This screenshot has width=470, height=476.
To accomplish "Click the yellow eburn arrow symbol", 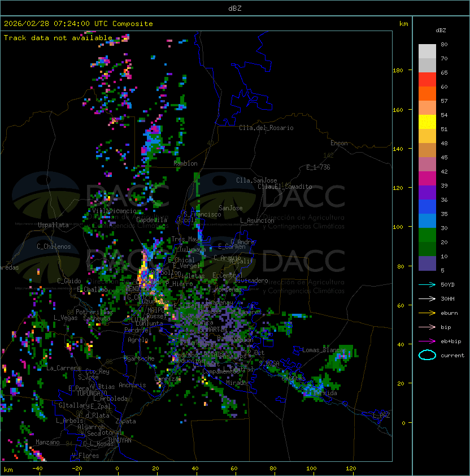I will click(x=427, y=313).
